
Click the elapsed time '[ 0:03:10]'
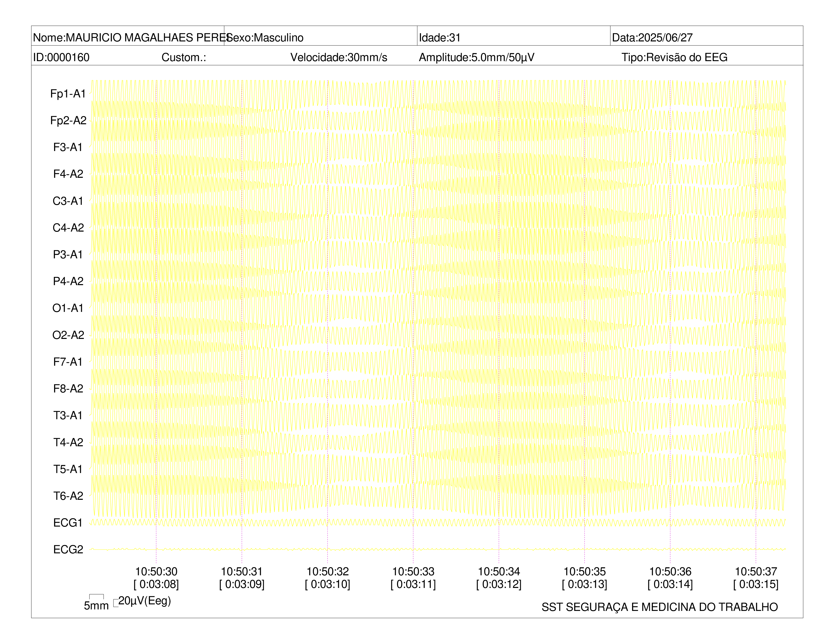pos(328,584)
